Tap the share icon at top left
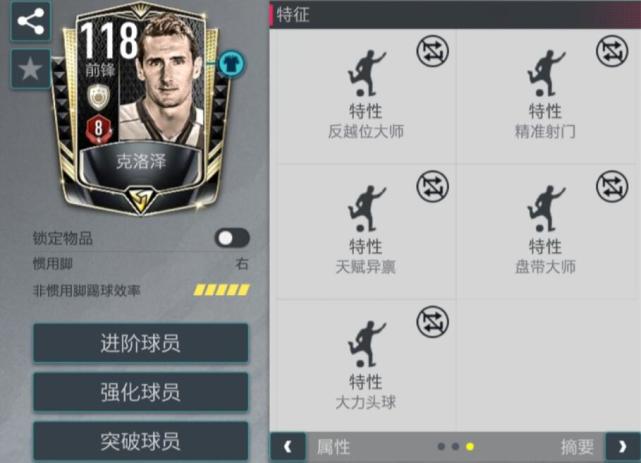 tap(31, 21)
